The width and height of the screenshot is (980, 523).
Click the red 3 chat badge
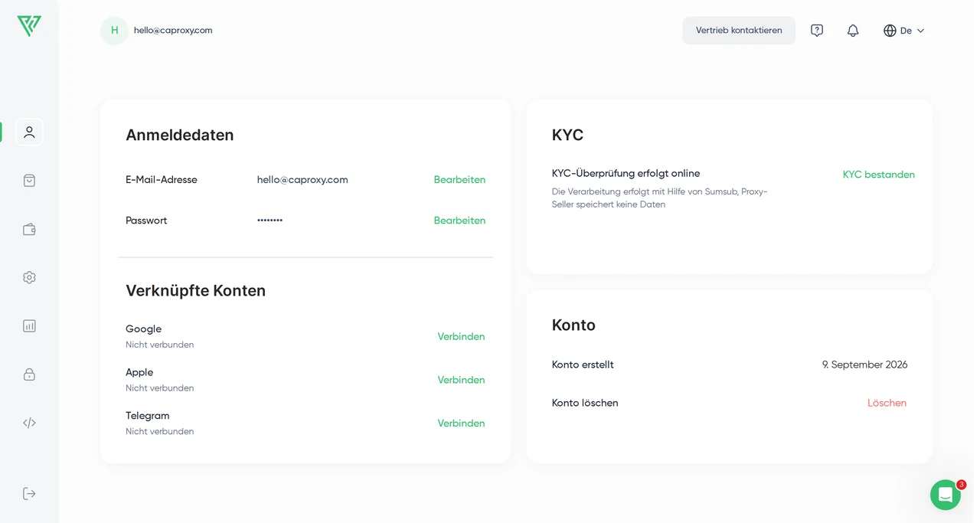[x=962, y=485]
